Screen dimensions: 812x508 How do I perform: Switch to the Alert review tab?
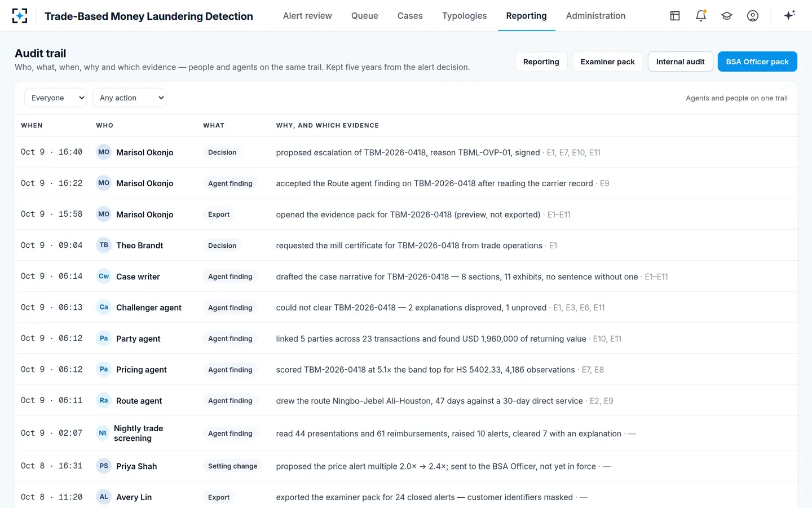[307, 16]
